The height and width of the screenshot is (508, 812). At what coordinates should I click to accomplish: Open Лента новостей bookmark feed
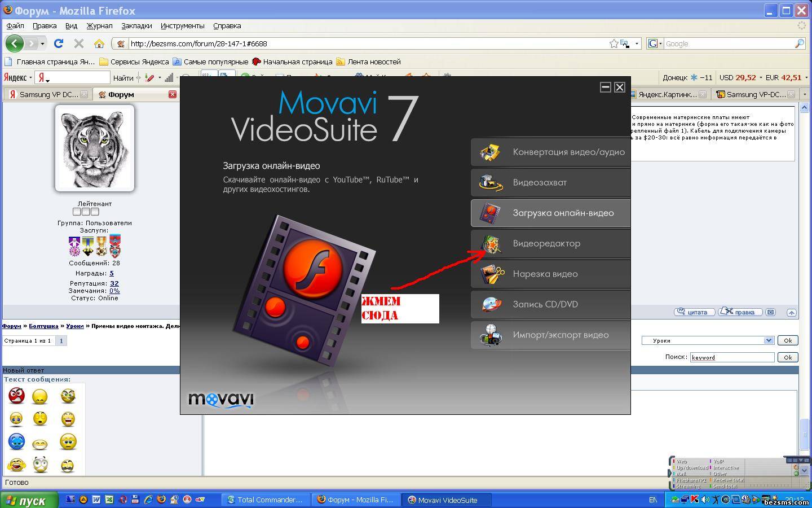[x=368, y=62]
